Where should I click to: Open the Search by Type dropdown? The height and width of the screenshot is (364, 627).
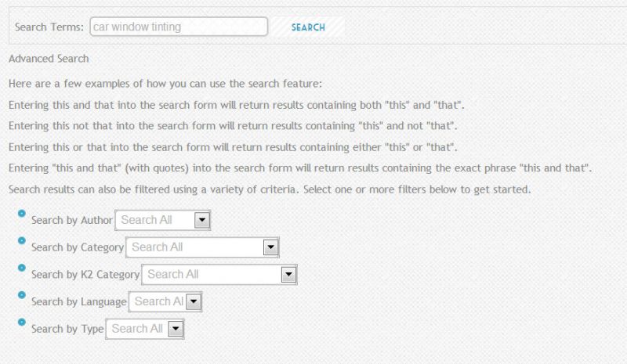coord(145,329)
